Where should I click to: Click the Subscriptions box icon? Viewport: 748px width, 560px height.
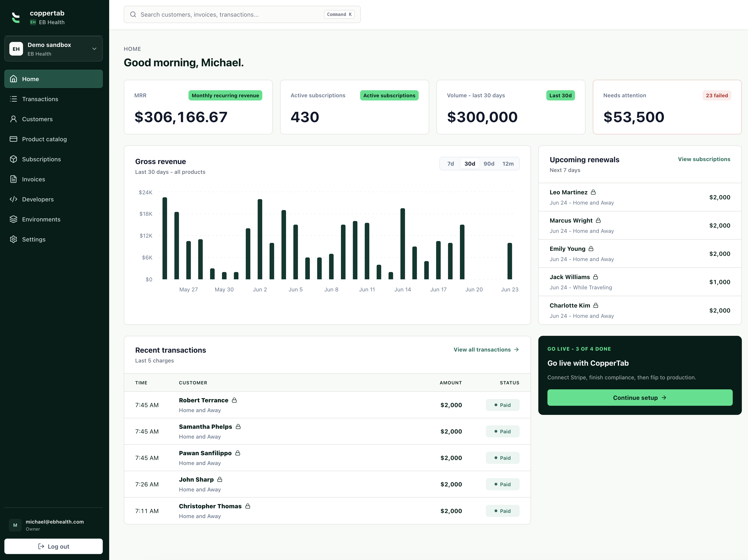13,159
